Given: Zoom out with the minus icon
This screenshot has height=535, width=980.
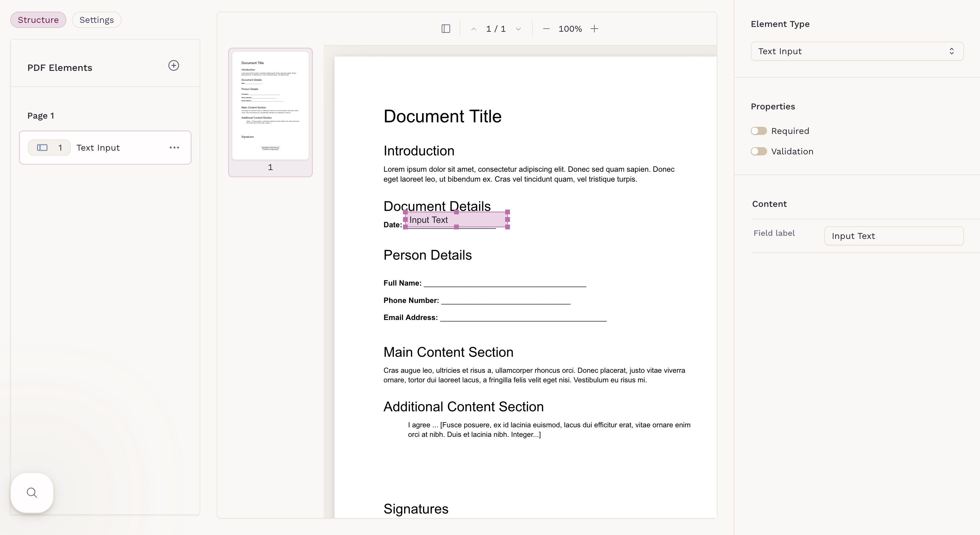Looking at the screenshot, I should click(x=546, y=29).
